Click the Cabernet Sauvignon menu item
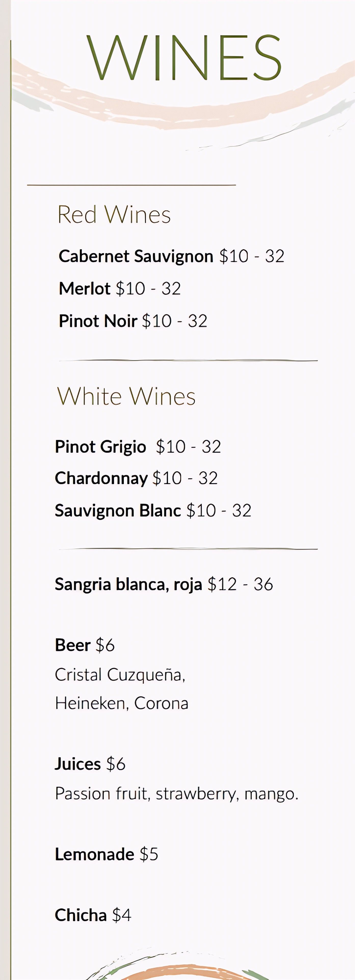 click(x=136, y=256)
